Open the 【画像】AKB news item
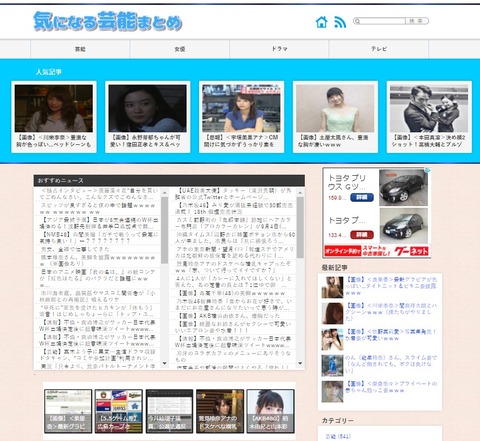The width and height of the screenshot is (480, 441). click(229, 316)
